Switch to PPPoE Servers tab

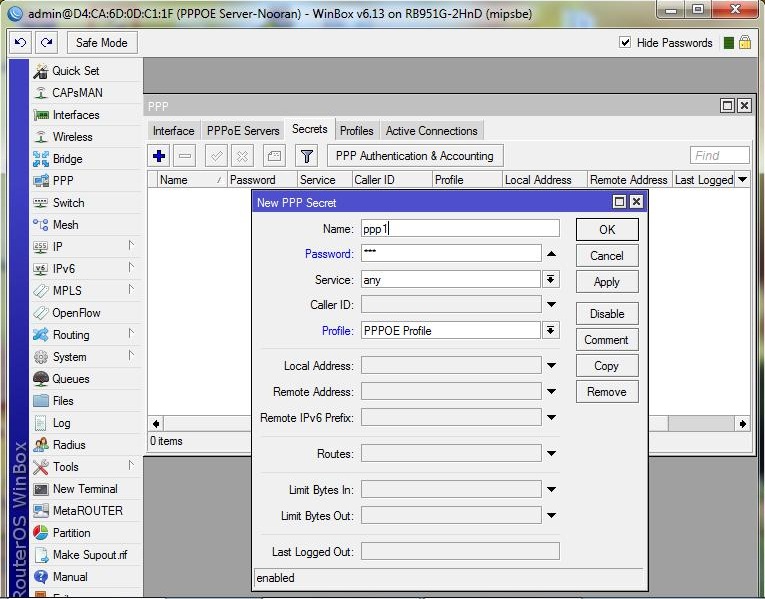coord(243,131)
